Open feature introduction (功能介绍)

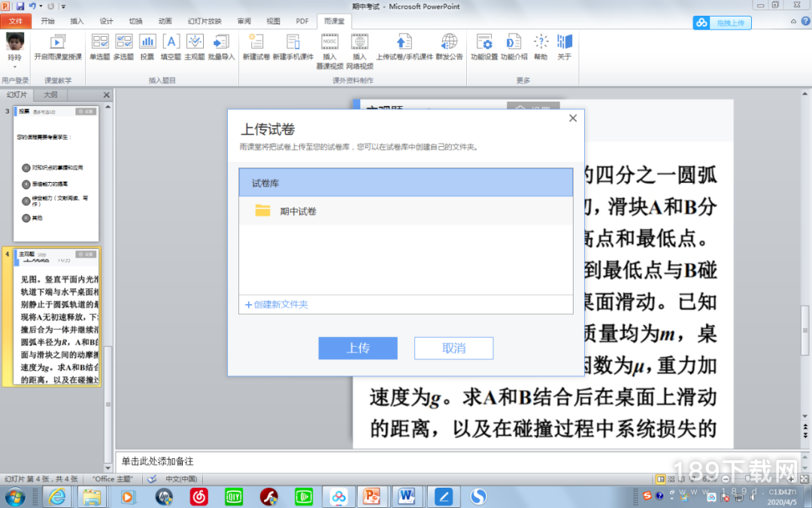[514, 47]
